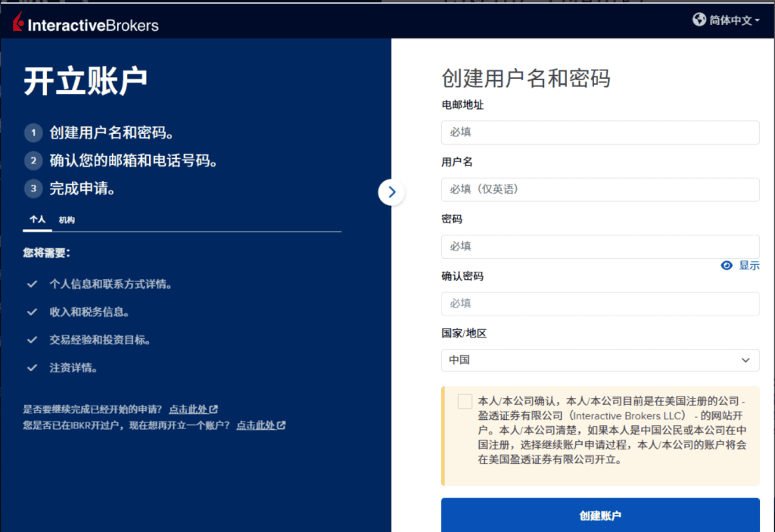Image resolution: width=775 pixels, height=532 pixels.
Task: Click 点击此处 link to continue started application
Action: coord(193,409)
